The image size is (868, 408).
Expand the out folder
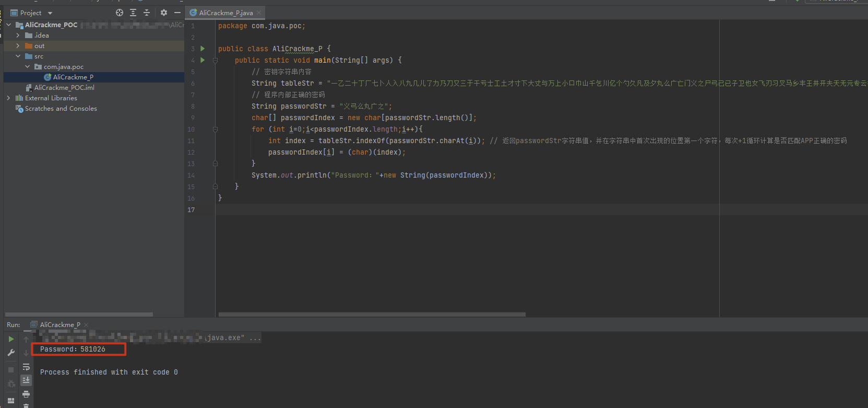[x=18, y=45]
